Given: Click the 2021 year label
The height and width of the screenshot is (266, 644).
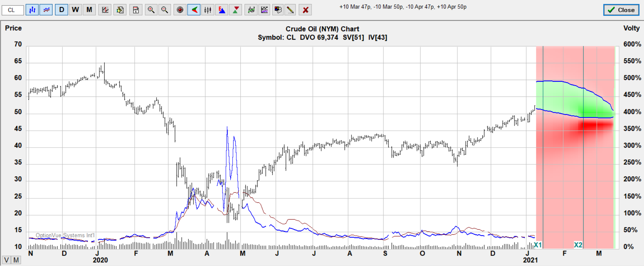Looking at the screenshot, I should click(x=530, y=260).
